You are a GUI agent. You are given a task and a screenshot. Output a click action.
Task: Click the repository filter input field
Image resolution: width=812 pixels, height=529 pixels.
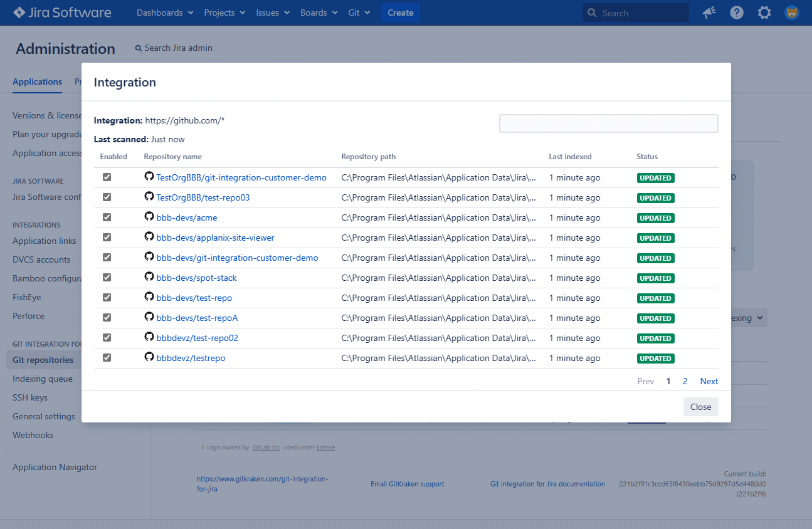[608, 123]
